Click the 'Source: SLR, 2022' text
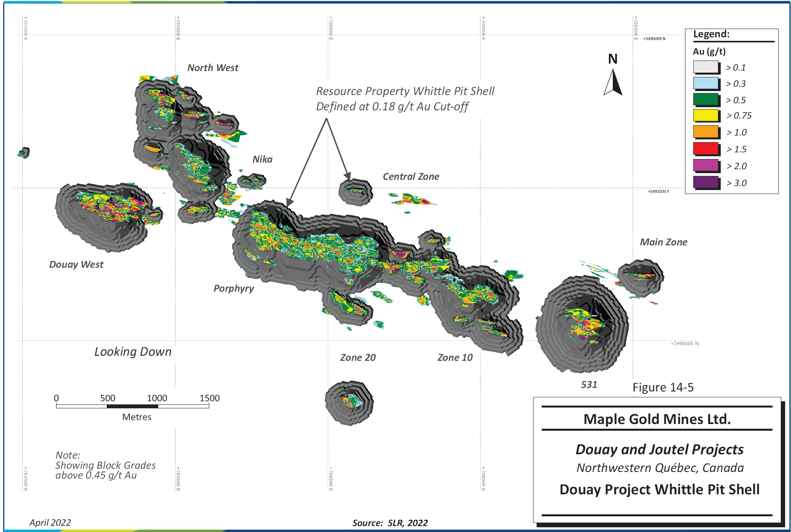The image size is (791, 532). tap(390, 523)
